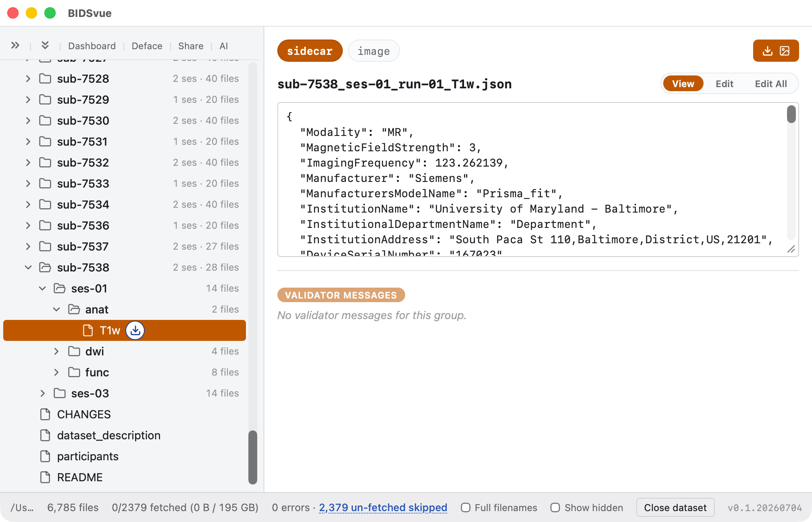Click the sub-7528 folder icon
Viewport: 812px width, 522px height.
(x=45, y=79)
